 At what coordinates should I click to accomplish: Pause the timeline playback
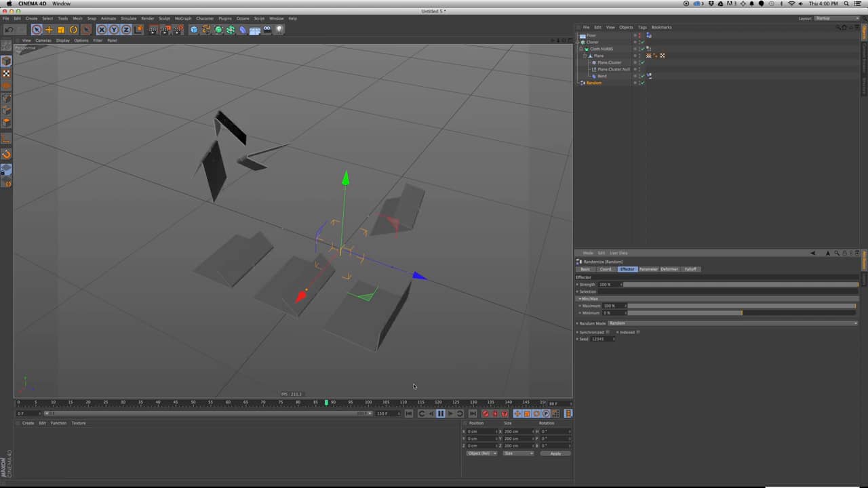pyautogui.click(x=441, y=413)
